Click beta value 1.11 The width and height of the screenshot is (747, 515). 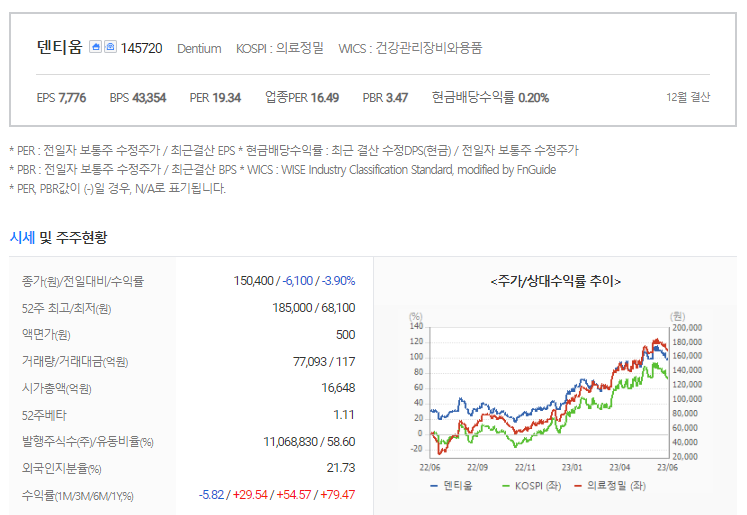point(344,415)
